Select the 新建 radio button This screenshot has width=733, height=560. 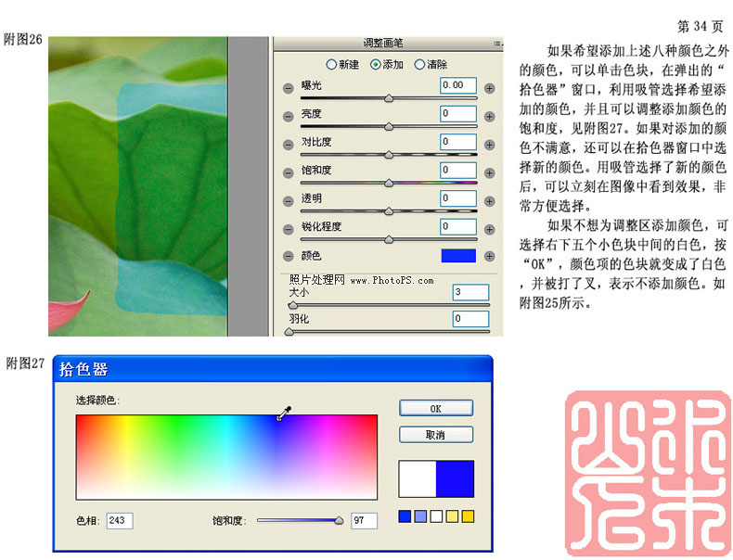click(x=331, y=65)
